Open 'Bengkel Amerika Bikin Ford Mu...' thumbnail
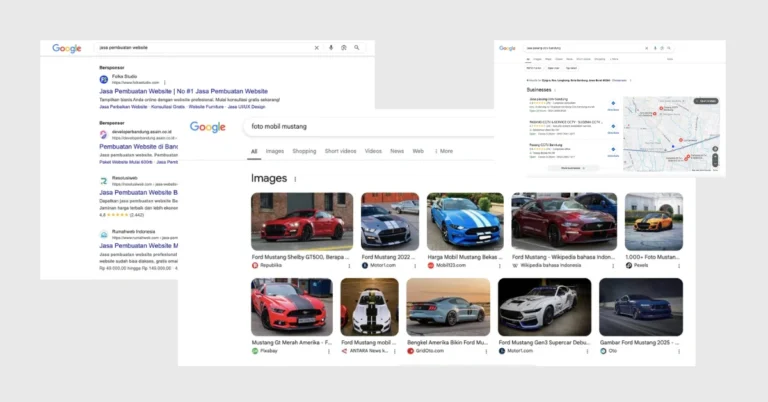 [x=448, y=307]
